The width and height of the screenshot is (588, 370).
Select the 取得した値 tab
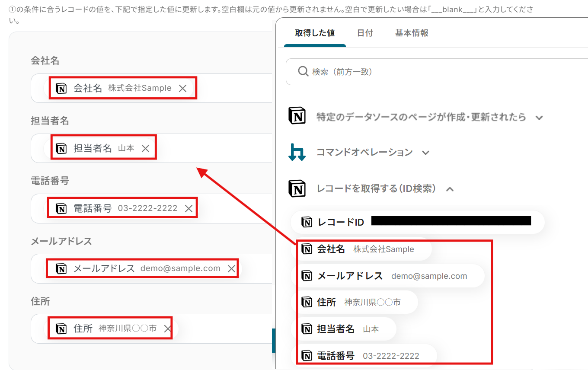tap(315, 33)
